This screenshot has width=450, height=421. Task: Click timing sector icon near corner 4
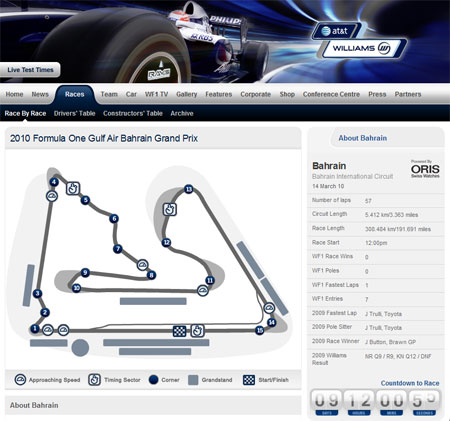pos(73,188)
